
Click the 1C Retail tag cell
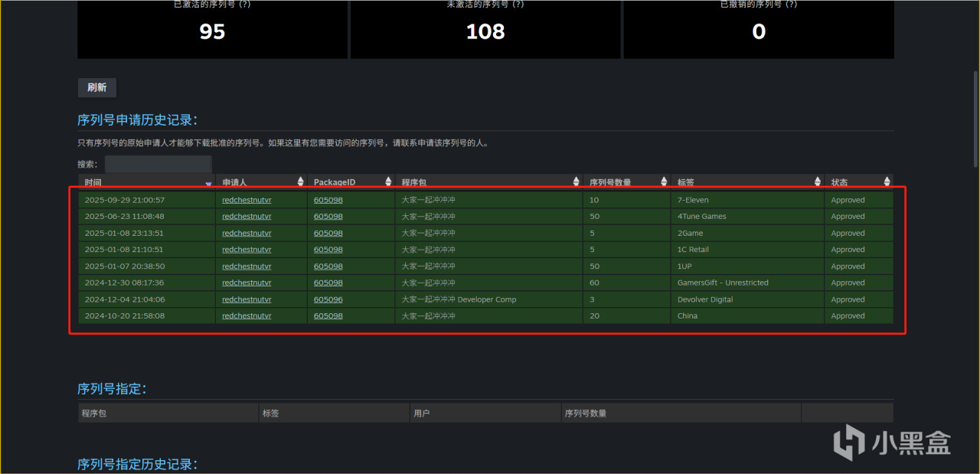pos(747,250)
